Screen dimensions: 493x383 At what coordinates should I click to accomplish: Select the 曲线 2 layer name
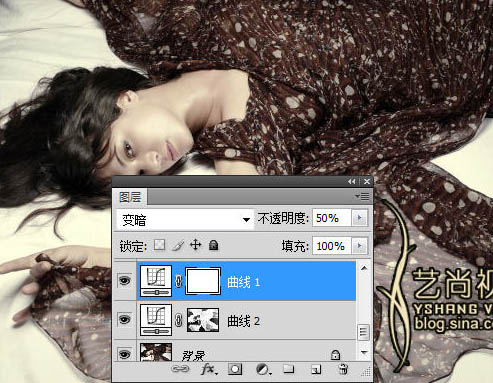(243, 321)
